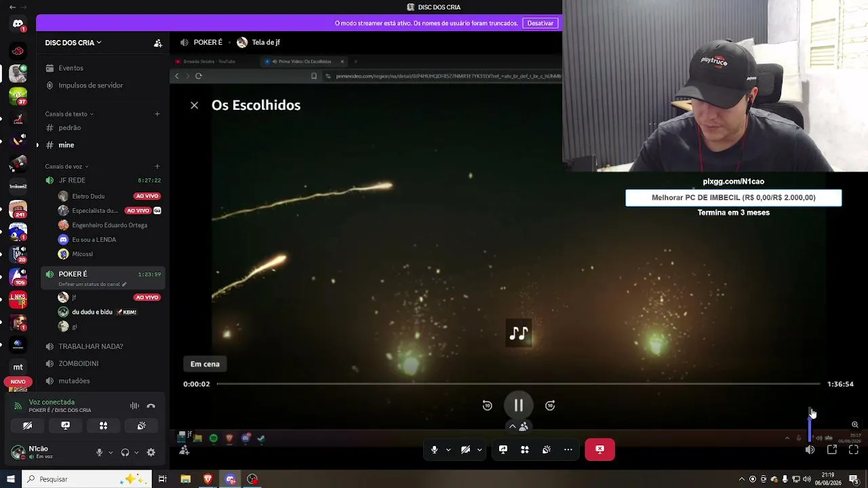Open Discord direct messages home icon
Screen dimensions: 868x488
[18, 24]
